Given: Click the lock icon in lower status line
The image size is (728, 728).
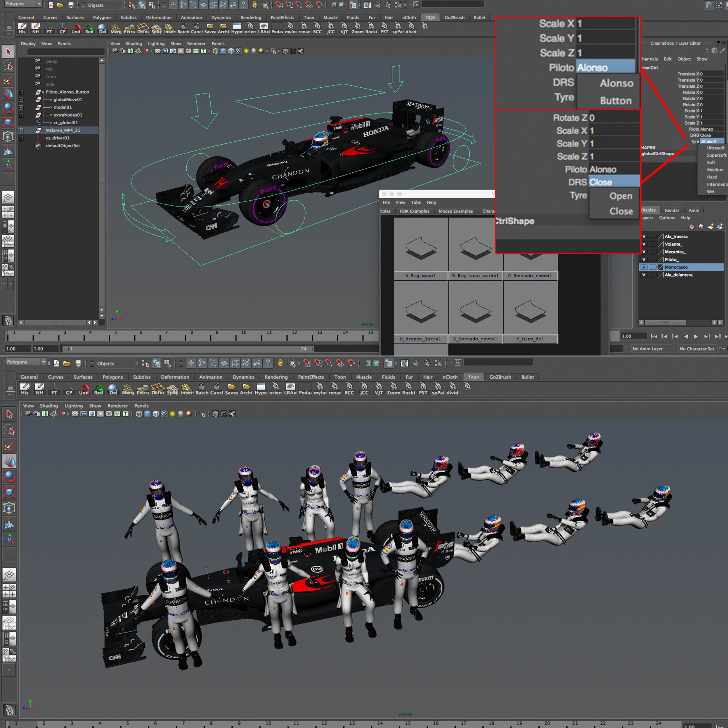Looking at the screenshot, I should pos(280,363).
